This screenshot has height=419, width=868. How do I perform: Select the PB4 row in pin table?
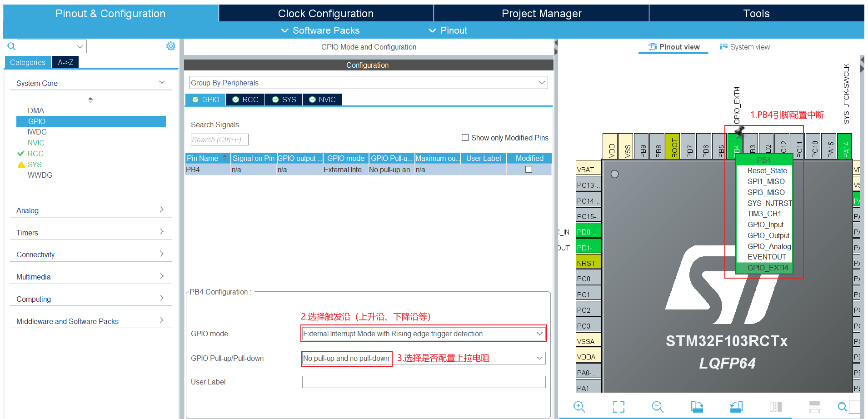point(369,170)
